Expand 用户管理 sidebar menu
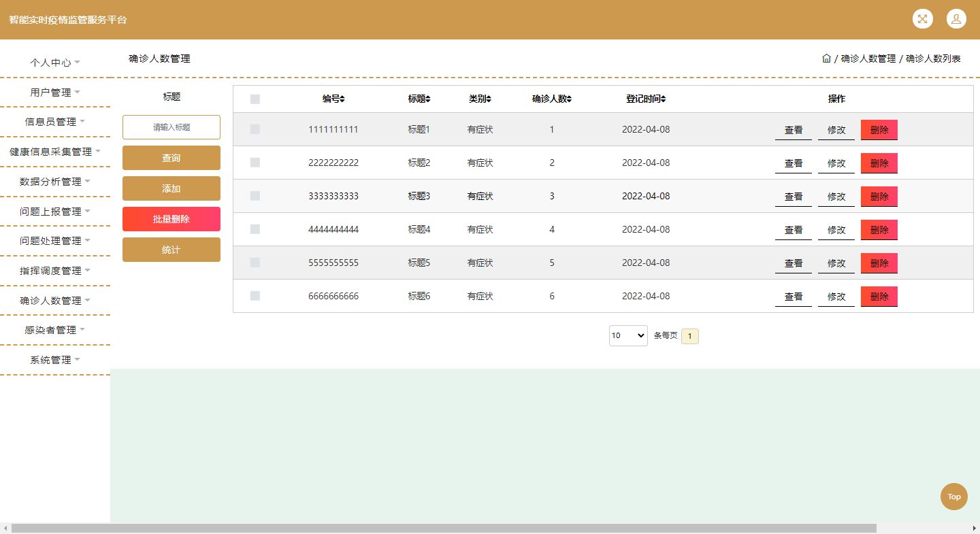This screenshot has width=980, height=534. click(55, 93)
